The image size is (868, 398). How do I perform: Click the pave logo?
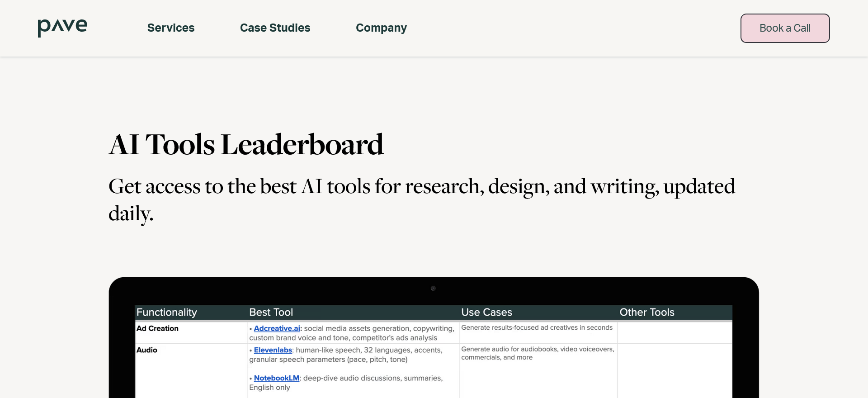click(62, 27)
